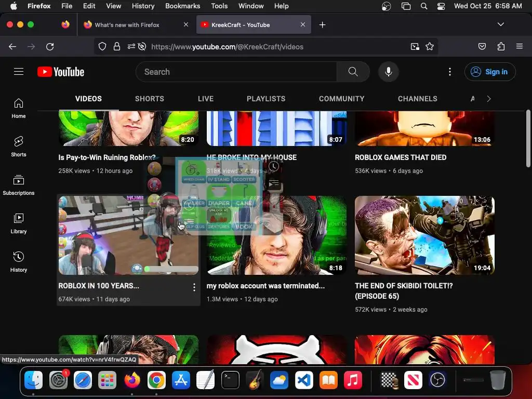Click the Firefox View icon in the tab strip
532x399 pixels.
pos(65,24)
